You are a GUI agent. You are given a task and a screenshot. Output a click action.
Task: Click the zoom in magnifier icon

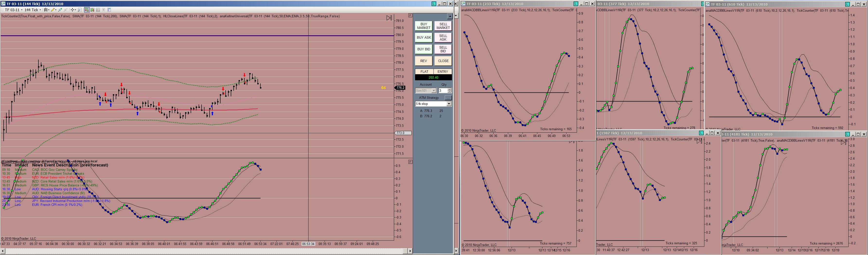pos(60,10)
